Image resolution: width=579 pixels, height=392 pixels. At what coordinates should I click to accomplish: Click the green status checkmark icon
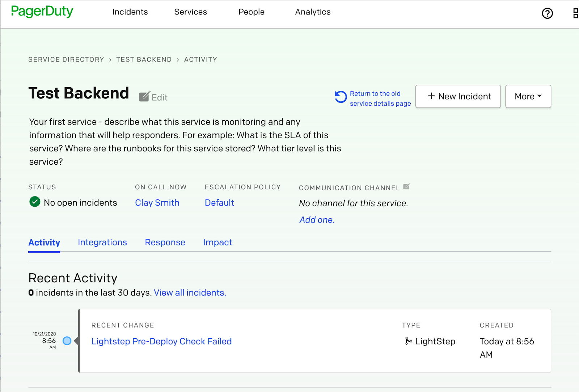pos(35,202)
